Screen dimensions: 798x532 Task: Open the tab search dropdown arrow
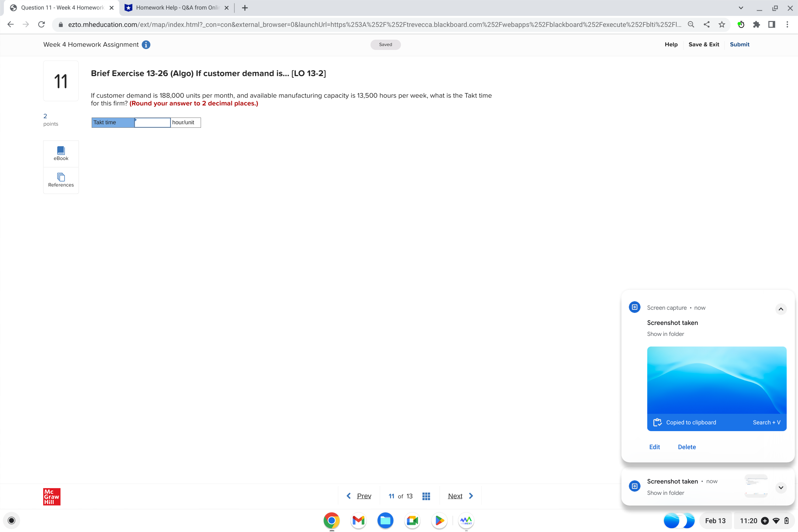(741, 8)
